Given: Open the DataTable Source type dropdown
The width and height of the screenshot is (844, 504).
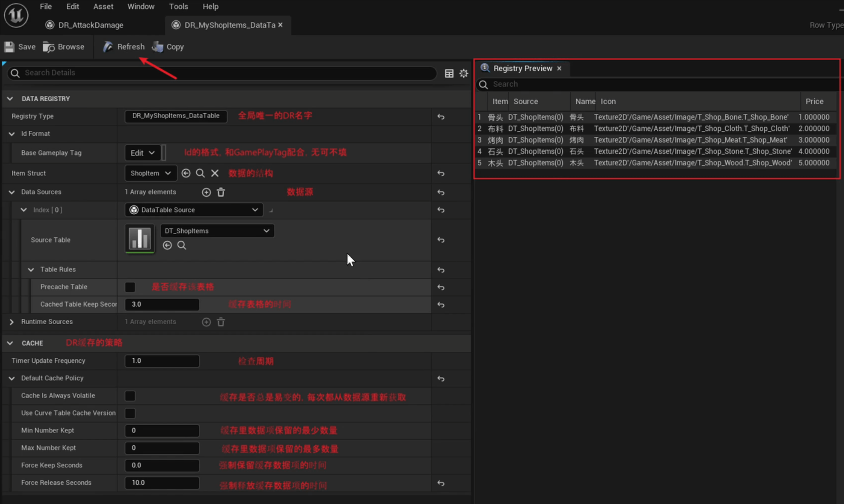Looking at the screenshot, I should (194, 210).
